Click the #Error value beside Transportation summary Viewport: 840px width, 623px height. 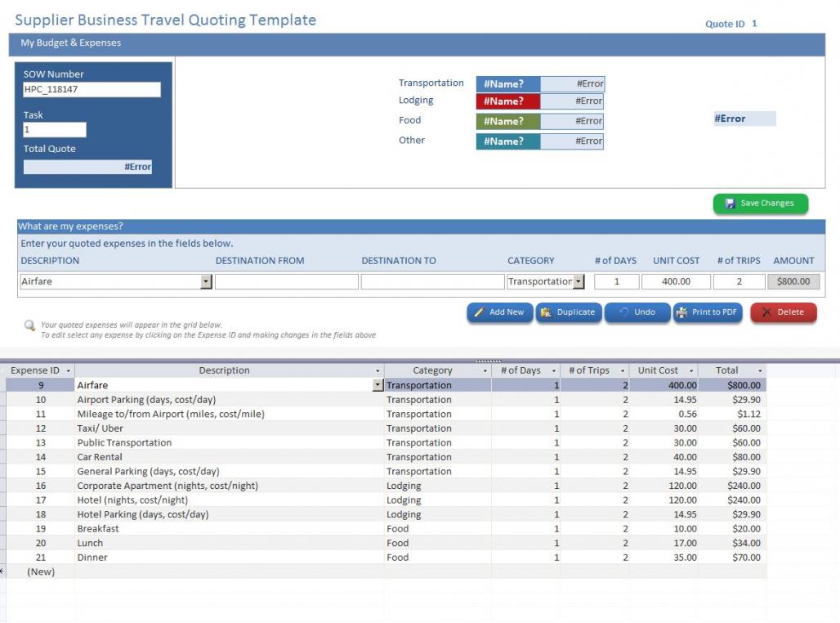tap(573, 84)
